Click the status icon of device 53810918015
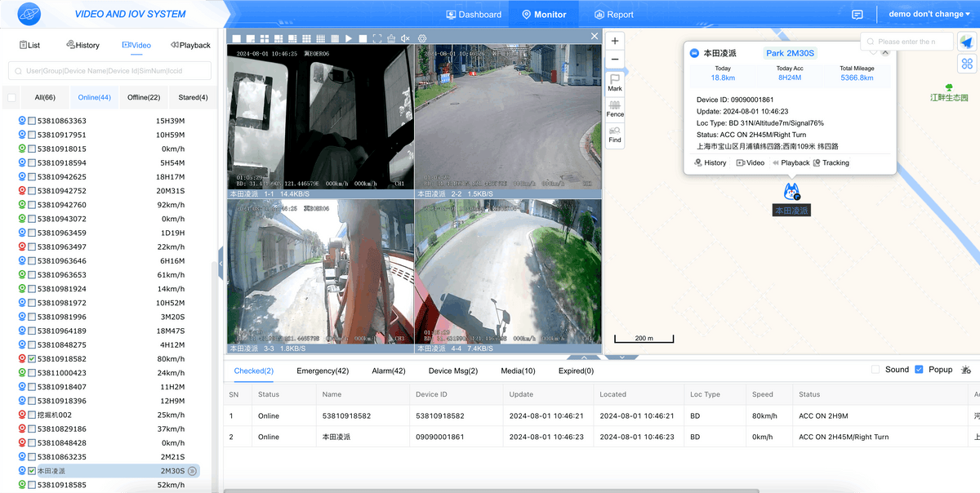This screenshot has height=493, width=980. (22, 149)
